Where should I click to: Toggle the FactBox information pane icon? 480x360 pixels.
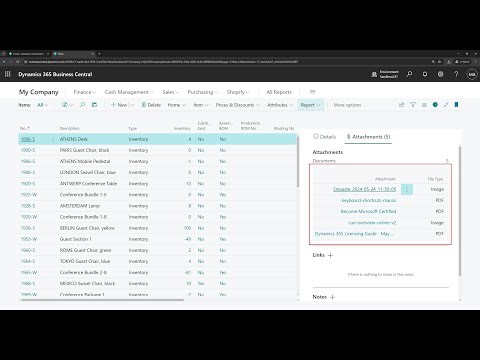click(435, 105)
